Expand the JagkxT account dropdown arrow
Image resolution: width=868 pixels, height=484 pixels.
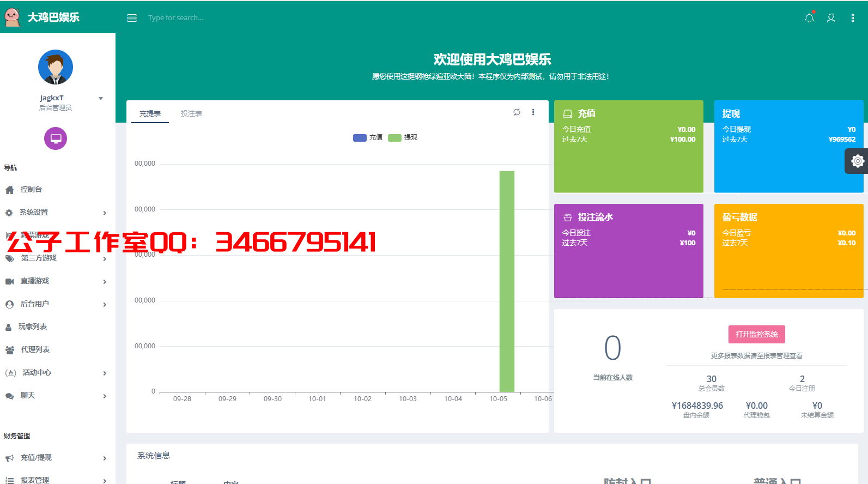coord(101,99)
